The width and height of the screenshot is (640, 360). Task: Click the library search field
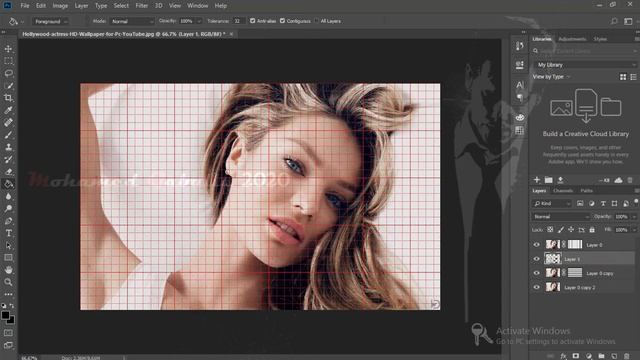pos(585,51)
